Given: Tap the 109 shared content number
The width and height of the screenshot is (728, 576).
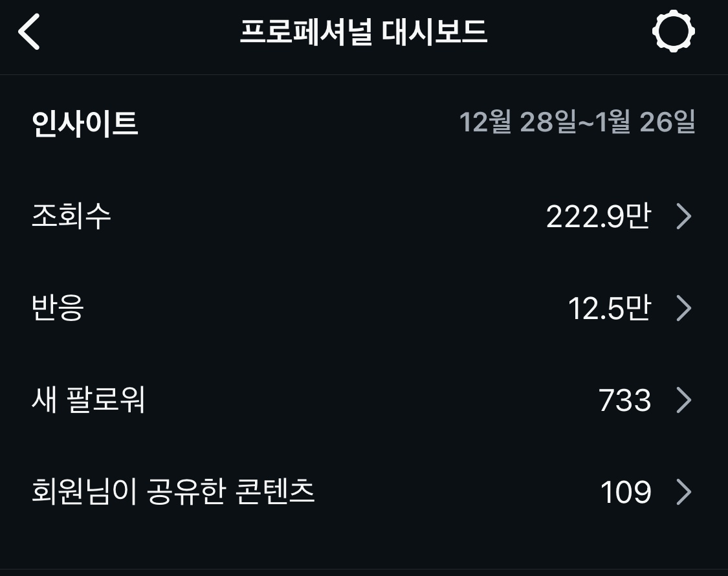Looking at the screenshot, I should click(625, 493).
